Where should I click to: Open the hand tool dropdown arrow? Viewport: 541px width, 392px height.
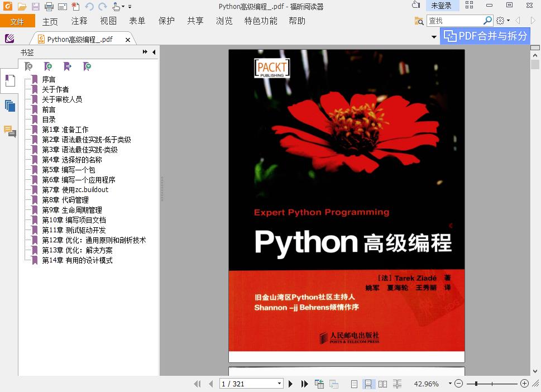[123, 7]
